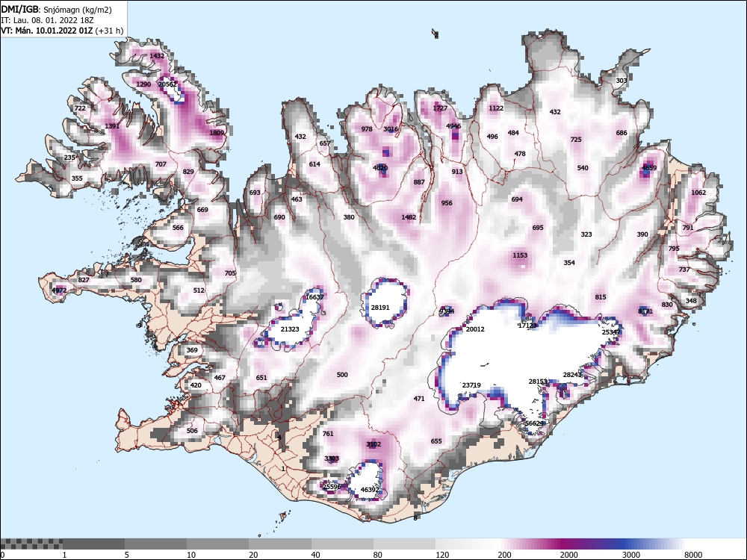Click the snow value '1062'
Viewport: 747px width, 560px height.
point(698,193)
